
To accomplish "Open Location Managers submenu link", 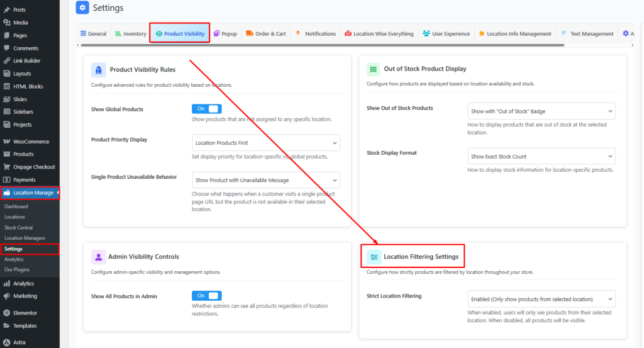I will [25, 239].
